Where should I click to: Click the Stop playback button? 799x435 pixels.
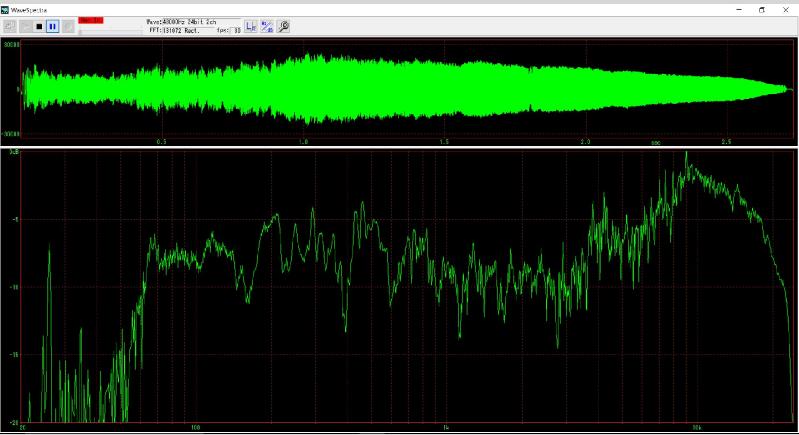click(x=39, y=26)
